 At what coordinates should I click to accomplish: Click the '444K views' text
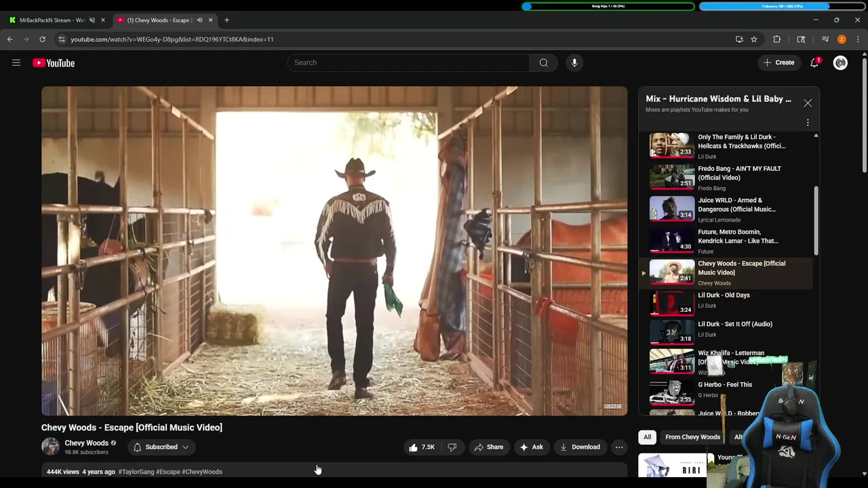tap(63, 472)
